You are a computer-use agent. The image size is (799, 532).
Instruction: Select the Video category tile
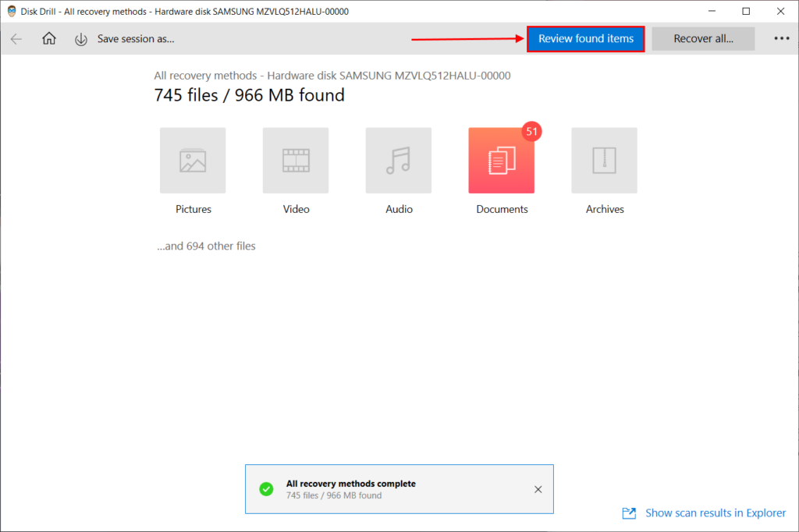click(296, 161)
